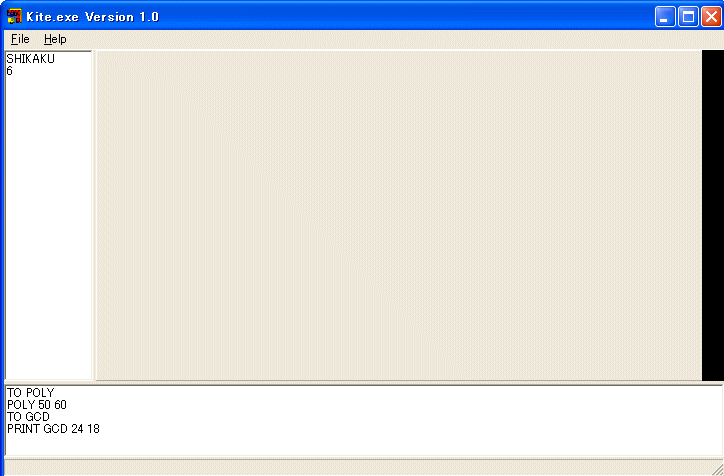
Task: Click the PRINT GCD 24 18 line
Action: point(53,428)
